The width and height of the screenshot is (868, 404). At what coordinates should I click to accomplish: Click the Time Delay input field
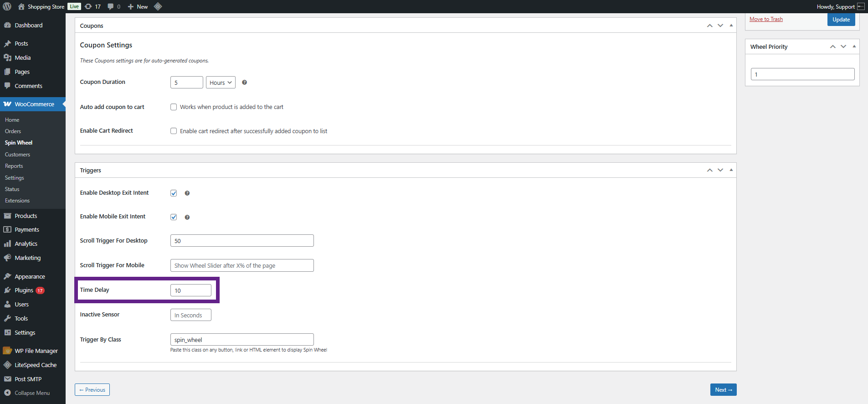tap(190, 290)
